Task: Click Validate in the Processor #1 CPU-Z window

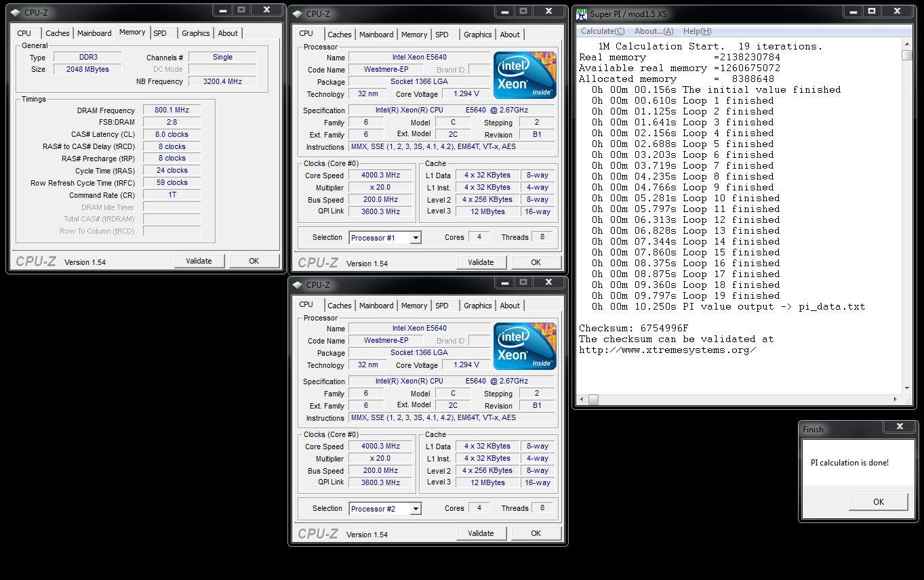Action: [481, 262]
